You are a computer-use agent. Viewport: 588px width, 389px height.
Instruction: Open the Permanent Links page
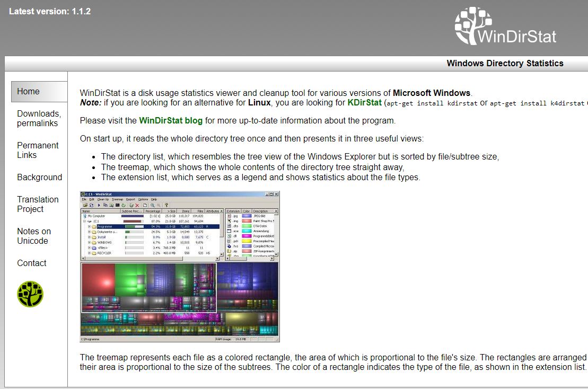tap(38, 151)
